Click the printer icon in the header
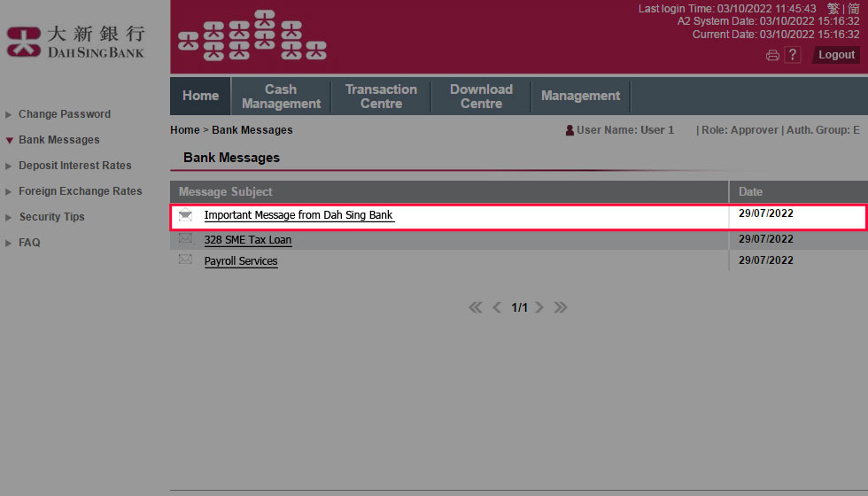868x496 pixels. (772, 55)
